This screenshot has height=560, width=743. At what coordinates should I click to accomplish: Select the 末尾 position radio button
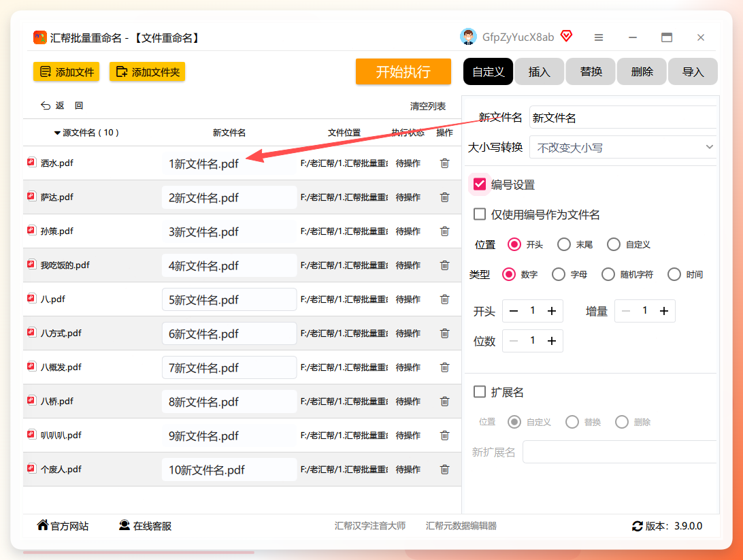pyautogui.click(x=564, y=244)
